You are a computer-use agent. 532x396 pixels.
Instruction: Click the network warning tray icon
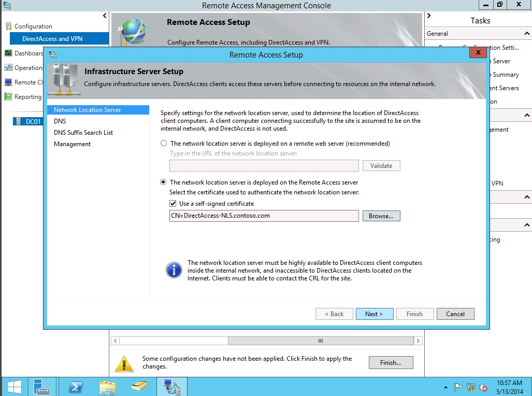(x=471, y=387)
